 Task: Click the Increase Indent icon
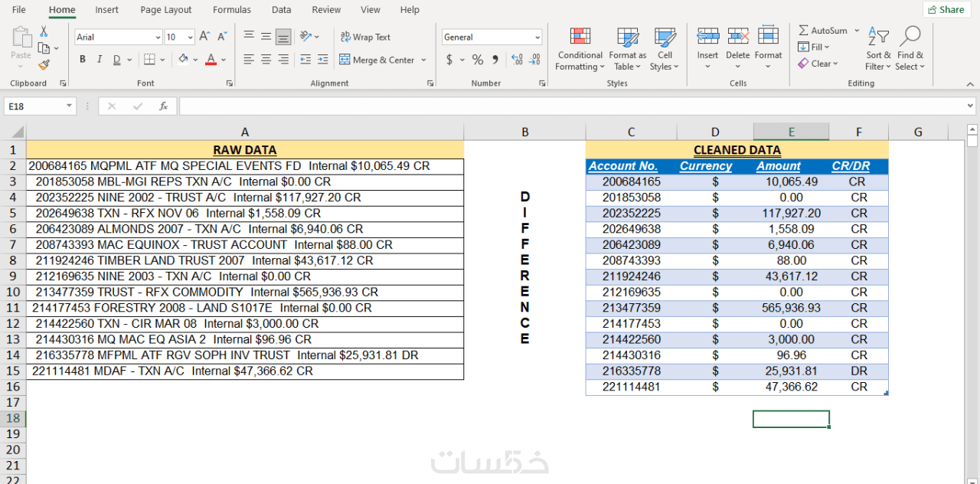322,60
